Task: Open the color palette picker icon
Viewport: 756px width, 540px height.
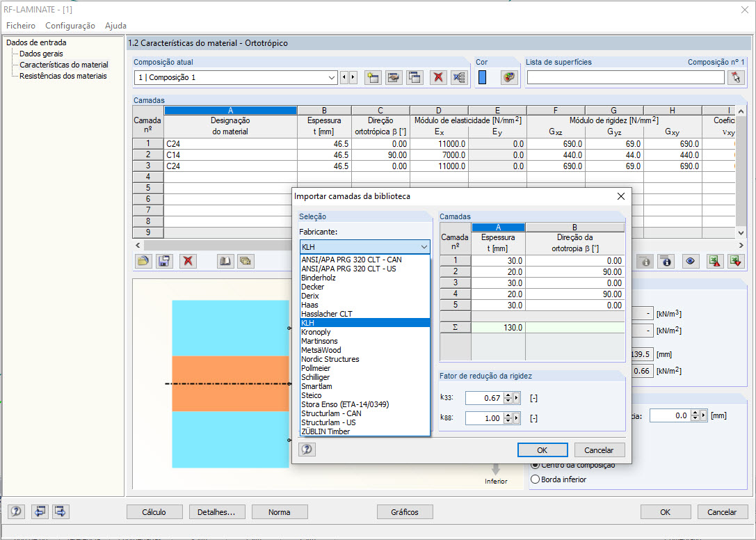Action: tap(509, 77)
